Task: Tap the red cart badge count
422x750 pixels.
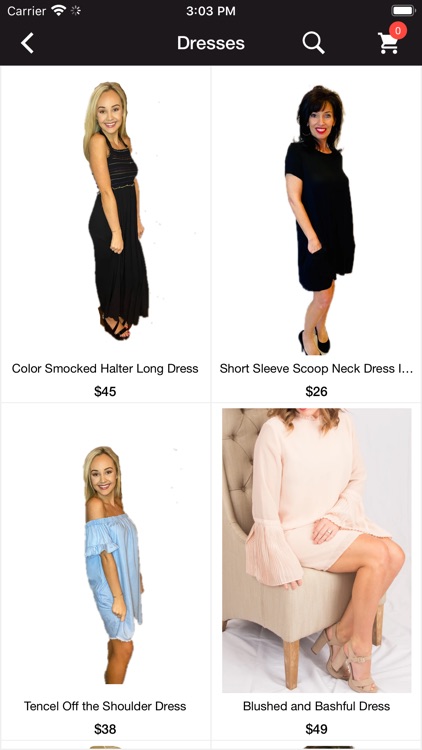Action: tap(398, 31)
